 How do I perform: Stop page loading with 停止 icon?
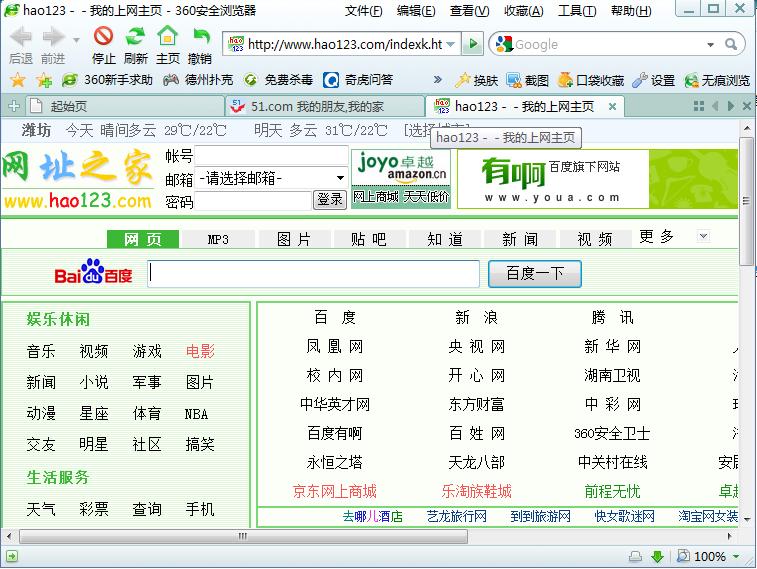pos(103,36)
